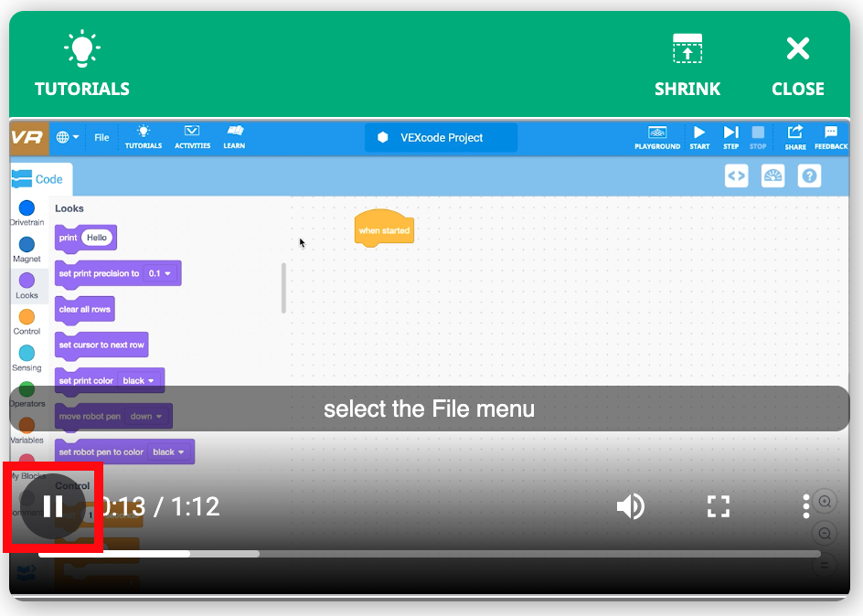Send Feedback from the toolbar
863x616 pixels.
[832, 137]
